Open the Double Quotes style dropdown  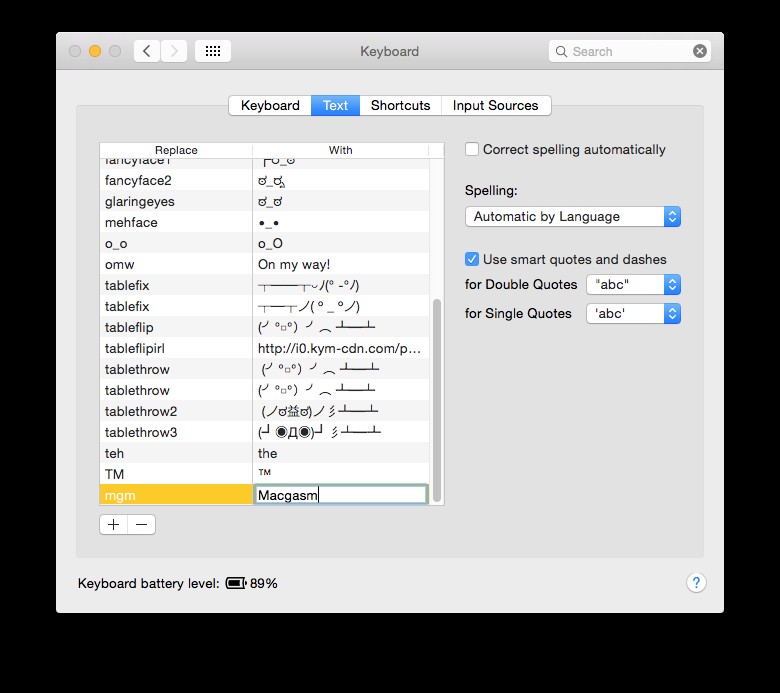[x=633, y=285]
